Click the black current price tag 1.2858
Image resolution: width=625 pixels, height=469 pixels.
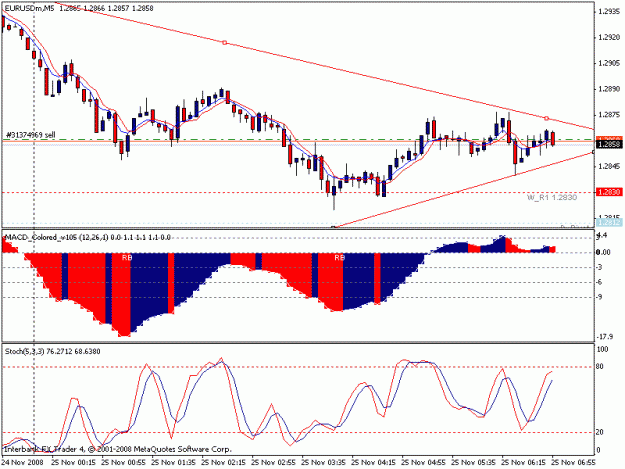(609, 144)
